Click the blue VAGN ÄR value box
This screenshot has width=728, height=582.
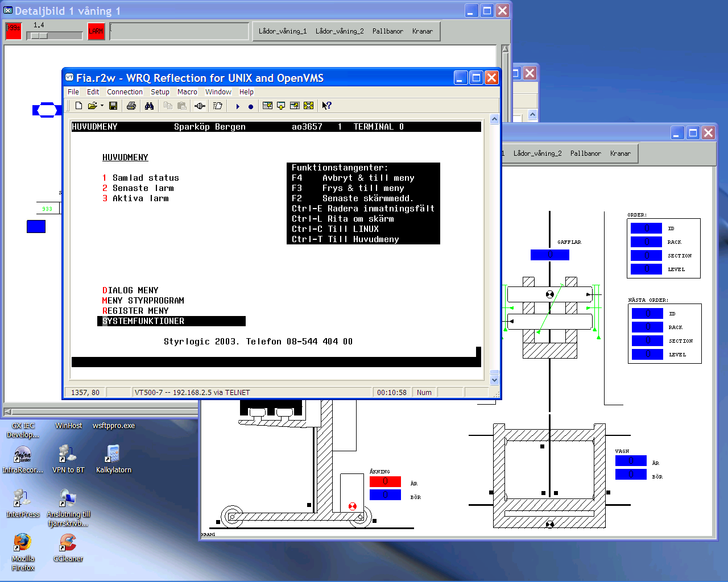tap(631, 460)
